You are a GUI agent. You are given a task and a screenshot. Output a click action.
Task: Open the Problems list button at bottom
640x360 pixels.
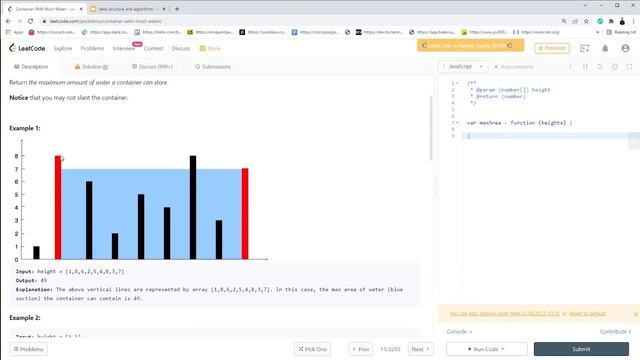[28, 349]
